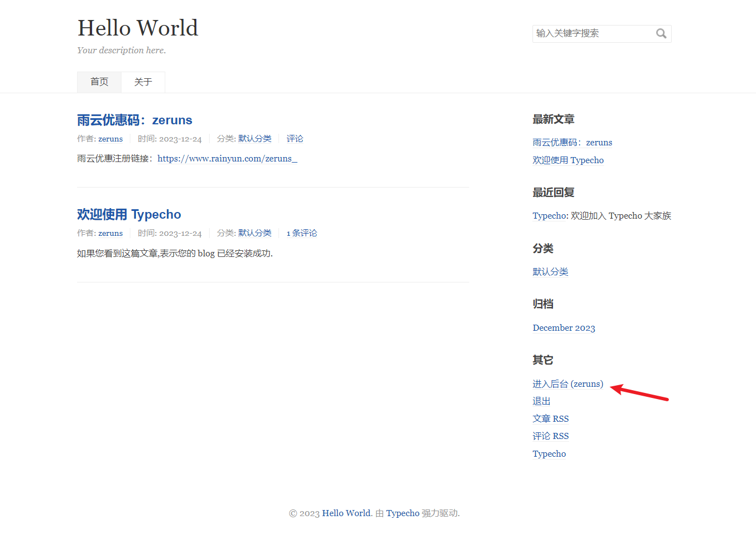Click the 退出 logout link
Viewport: 756px width, 535px height.
541,401
